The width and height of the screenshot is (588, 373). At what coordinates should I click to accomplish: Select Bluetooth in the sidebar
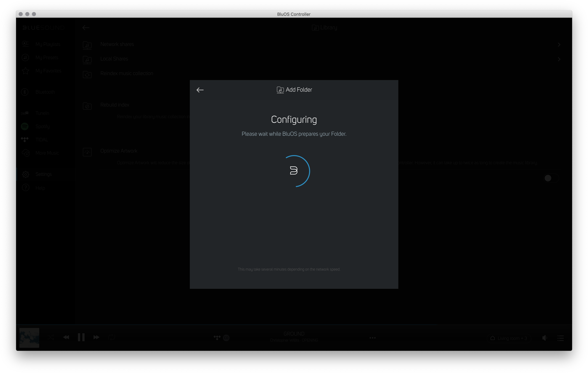click(45, 92)
